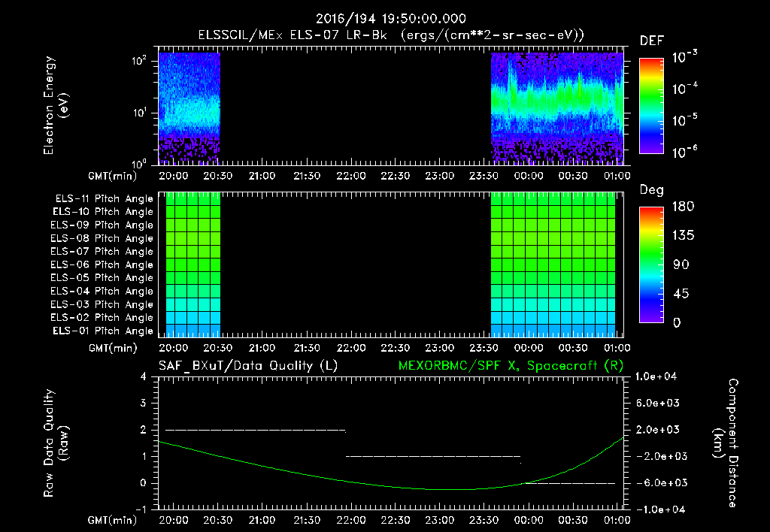
Task: Click the 1.0e+04 right axis value
Action: tap(656, 376)
